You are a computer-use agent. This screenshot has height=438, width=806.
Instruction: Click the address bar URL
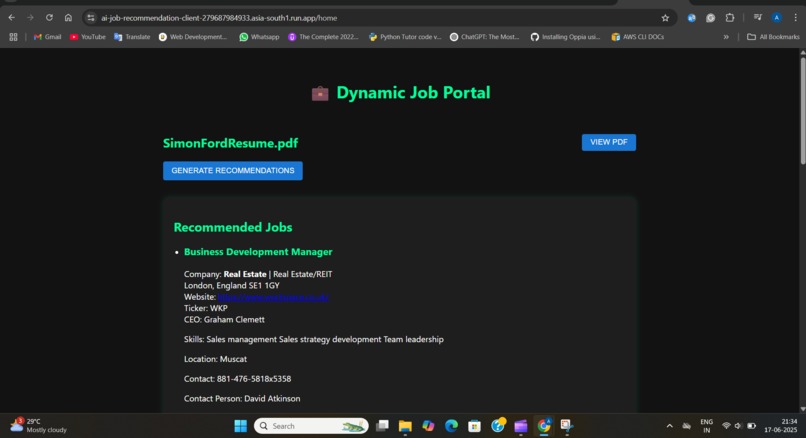click(219, 18)
